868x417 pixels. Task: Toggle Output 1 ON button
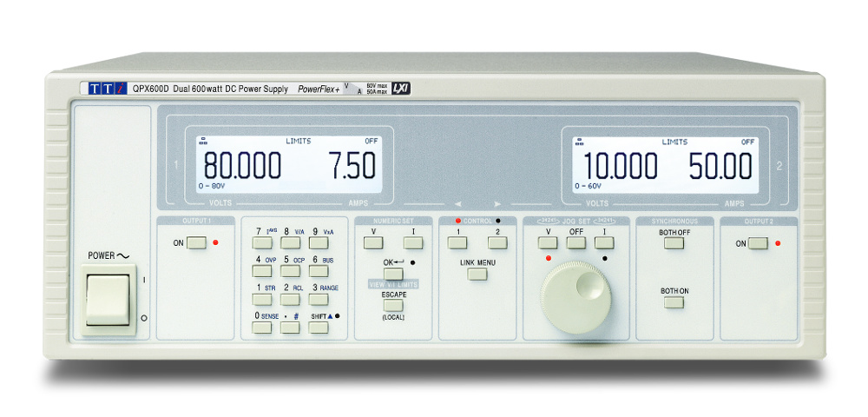pyautogui.click(x=196, y=243)
